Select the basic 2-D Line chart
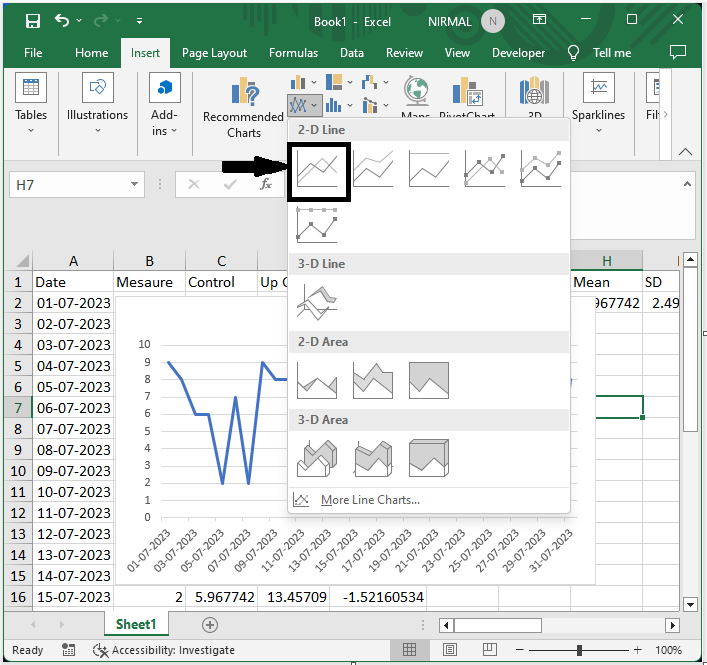The height and width of the screenshot is (665, 707). tap(318, 171)
